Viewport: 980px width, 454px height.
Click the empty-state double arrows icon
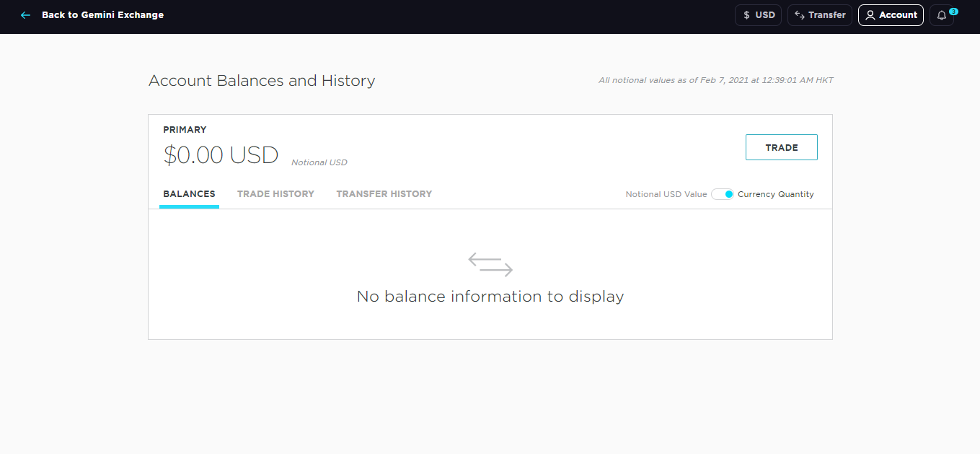490,264
